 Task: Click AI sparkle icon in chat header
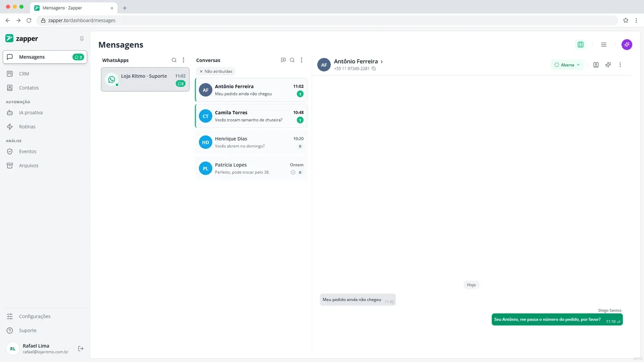click(608, 65)
